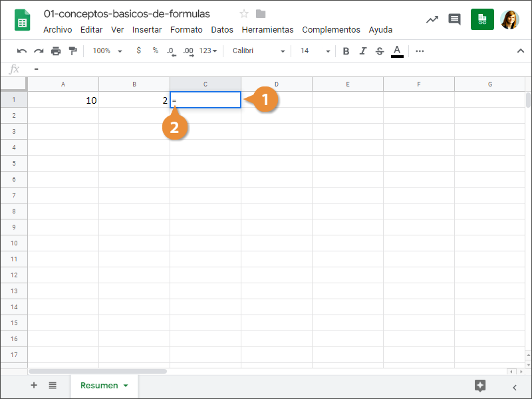Toggle bold formatting
The image size is (532, 399).
pos(346,51)
